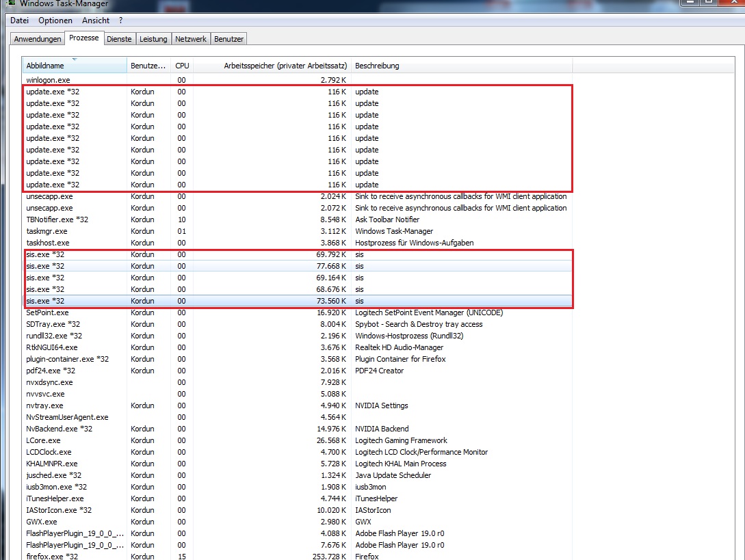Select the TBNotifier.exe *32 process row
Image resolution: width=745 pixels, height=560 pixels.
tap(57, 219)
